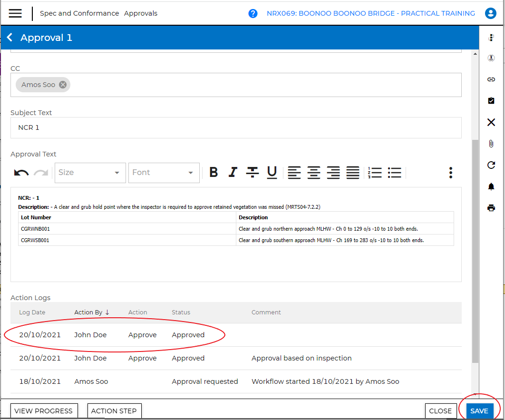
Task: Expand the Font dropdown
Action: (164, 173)
